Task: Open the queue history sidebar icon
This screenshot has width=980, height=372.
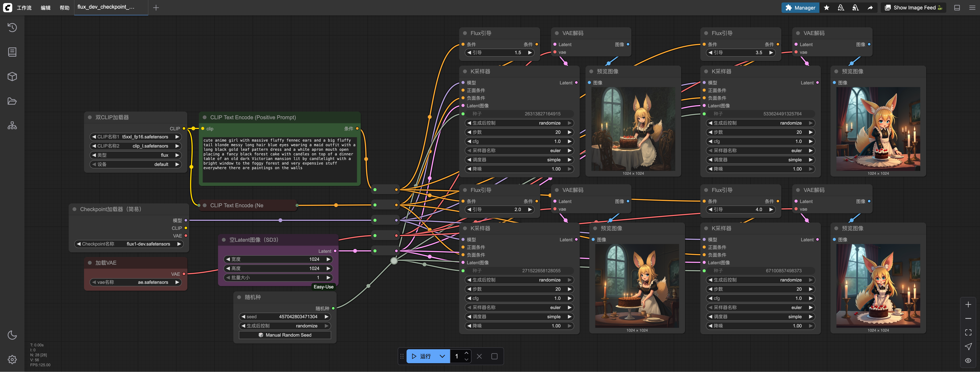Action: click(12, 27)
